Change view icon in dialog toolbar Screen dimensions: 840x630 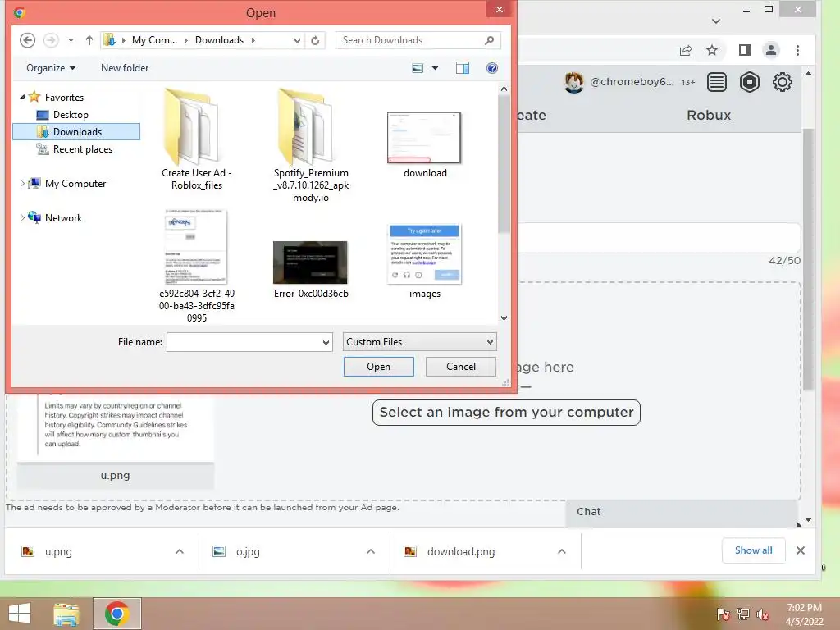pos(418,68)
